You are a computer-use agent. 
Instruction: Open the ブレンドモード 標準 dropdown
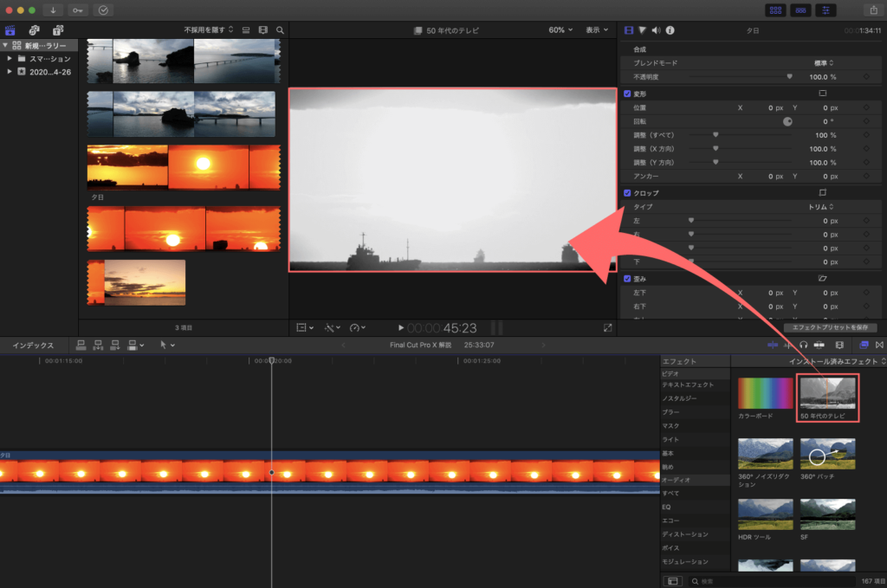click(824, 62)
